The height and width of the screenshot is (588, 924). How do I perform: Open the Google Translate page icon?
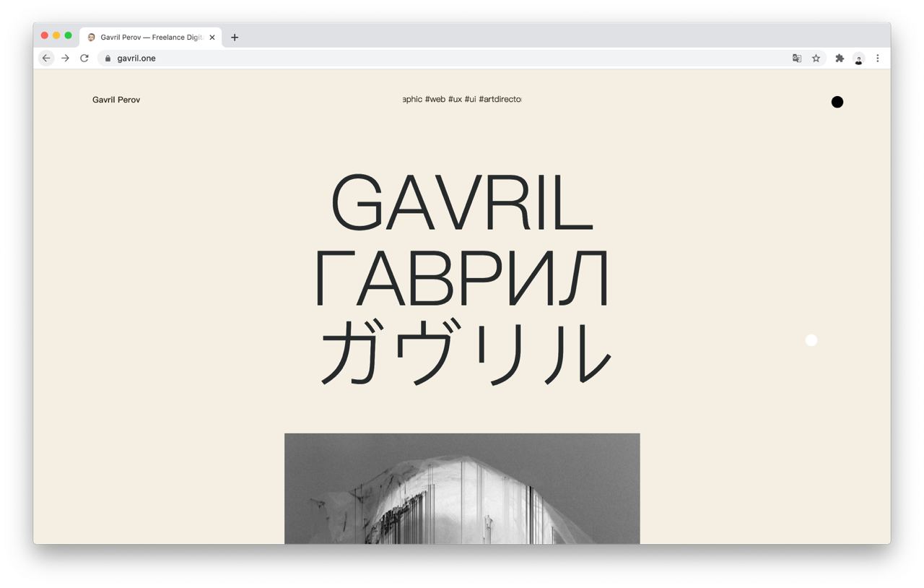point(797,59)
